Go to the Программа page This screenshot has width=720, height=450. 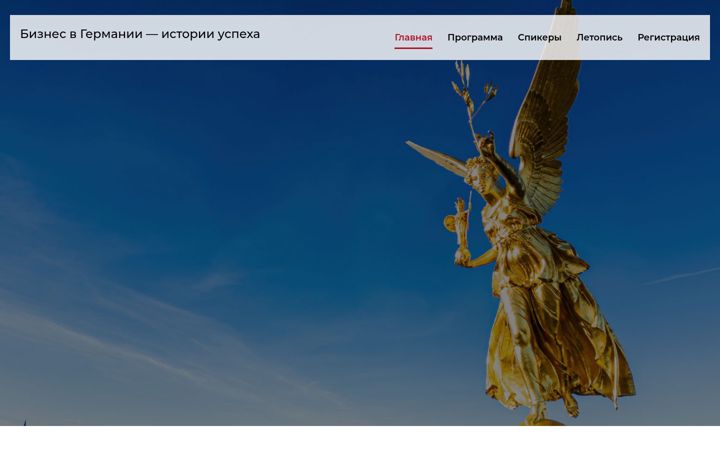click(475, 38)
